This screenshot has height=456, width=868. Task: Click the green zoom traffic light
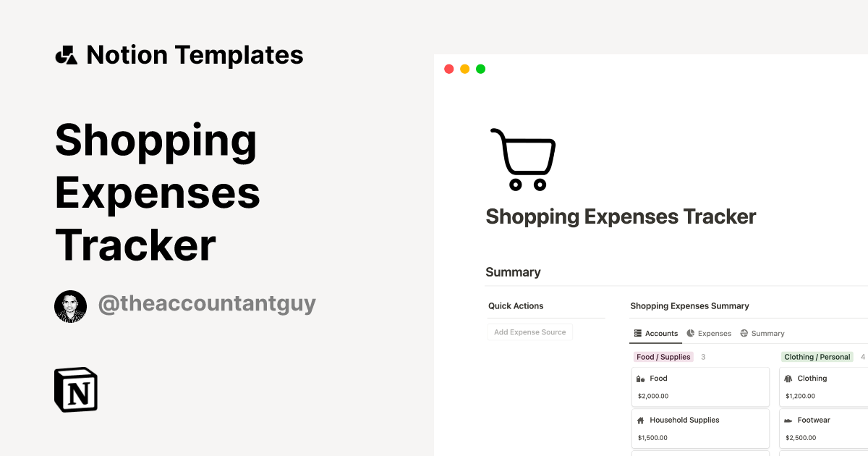(x=480, y=68)
